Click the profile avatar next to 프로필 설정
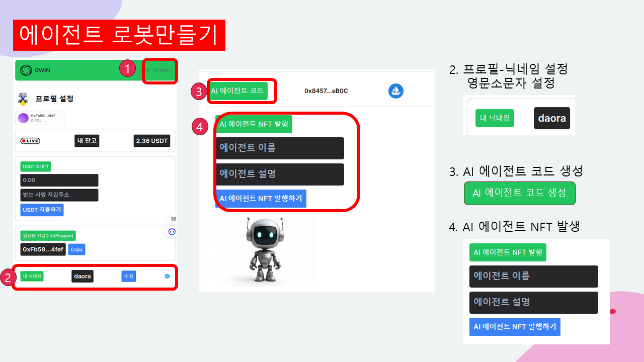Screen dimensions: 644x362 click(23, 99)
